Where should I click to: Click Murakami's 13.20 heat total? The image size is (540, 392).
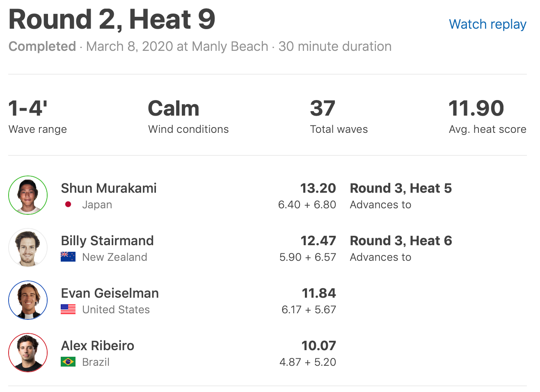[318, 188]
